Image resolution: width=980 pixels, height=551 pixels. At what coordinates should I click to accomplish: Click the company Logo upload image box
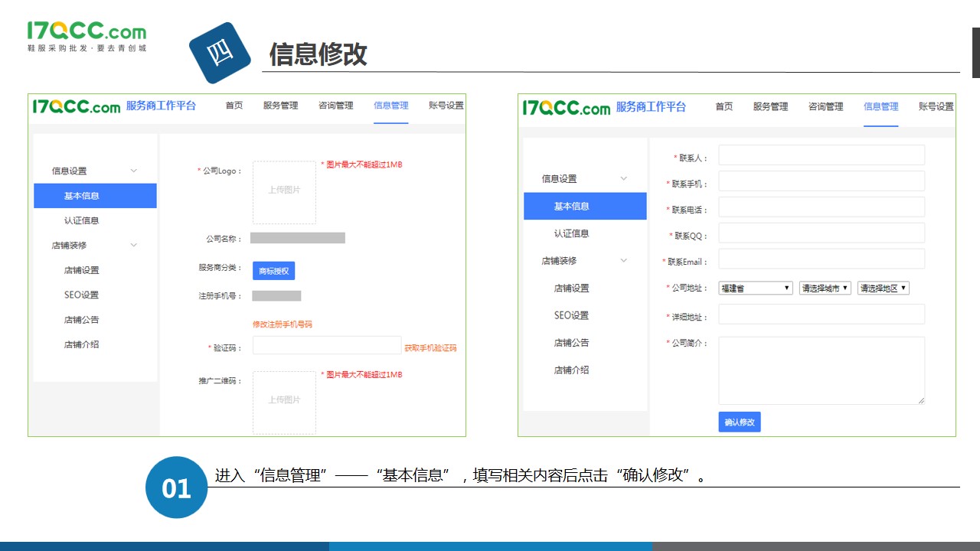[284, 191]
